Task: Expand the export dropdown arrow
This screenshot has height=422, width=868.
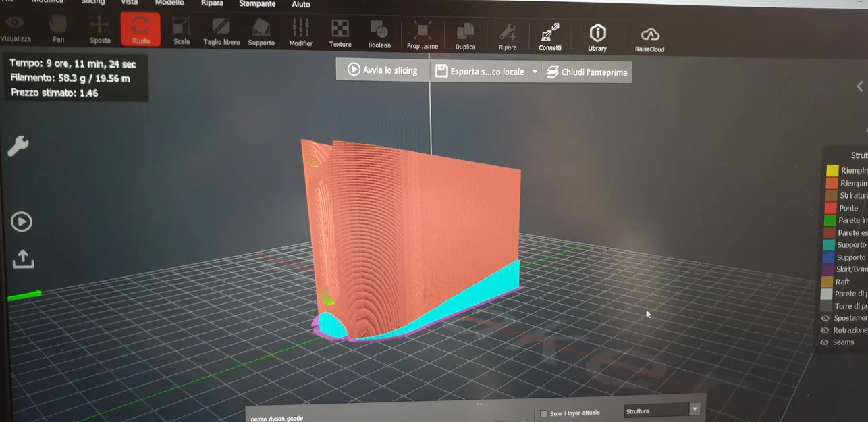Action: pos(535,72)
